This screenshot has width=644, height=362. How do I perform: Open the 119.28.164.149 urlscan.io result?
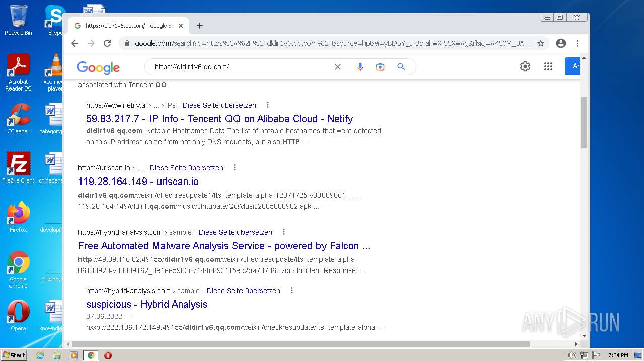(138, 182)
